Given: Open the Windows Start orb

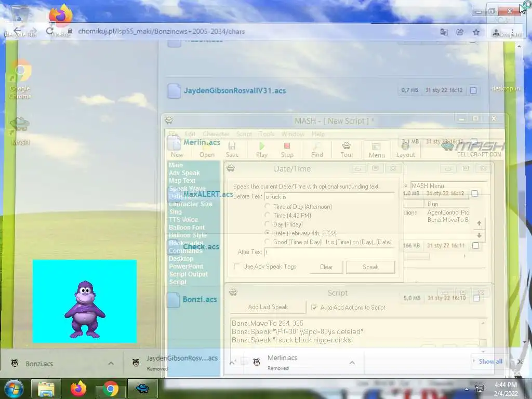Looking at the screenshot, I should (x=13, y=389).
